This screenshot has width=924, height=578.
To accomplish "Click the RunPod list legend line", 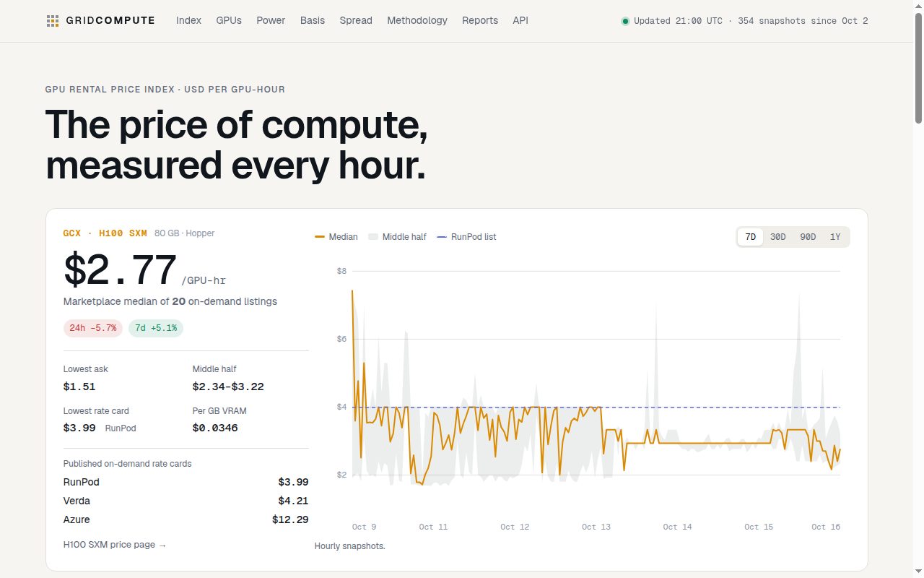I will point(442,237).
